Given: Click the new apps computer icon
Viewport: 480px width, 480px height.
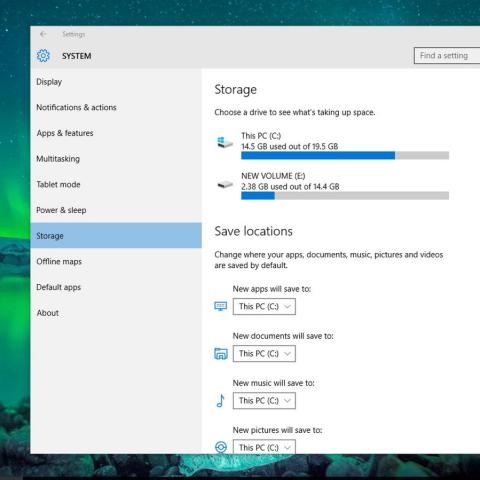Looking at the screenshot, I should (221, 306).
